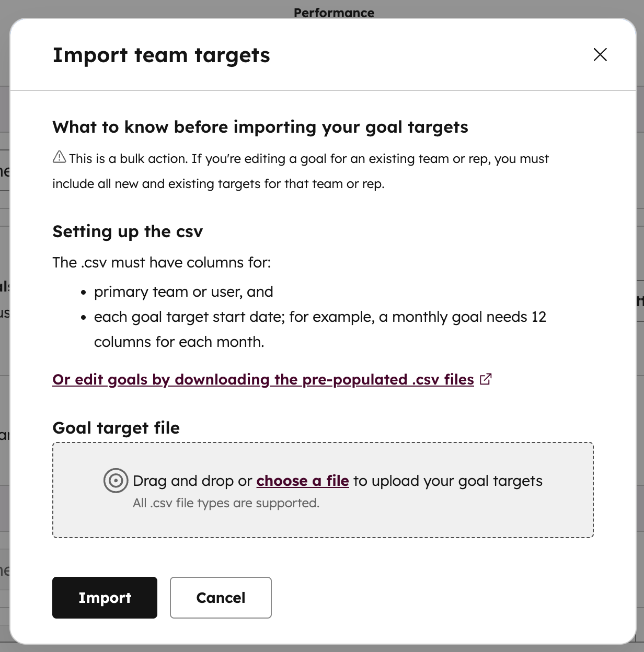Viewport: 644px width, 652px height.
Task: Click the "What to know before importing" heading
Action: tap(260, 127)
